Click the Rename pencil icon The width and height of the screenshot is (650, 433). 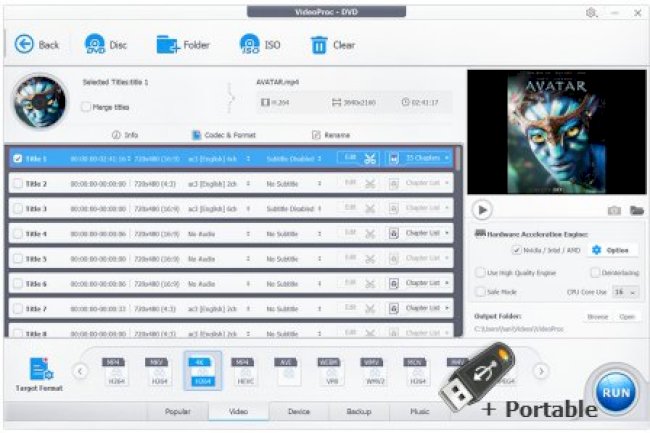click(x=316, y=135)
